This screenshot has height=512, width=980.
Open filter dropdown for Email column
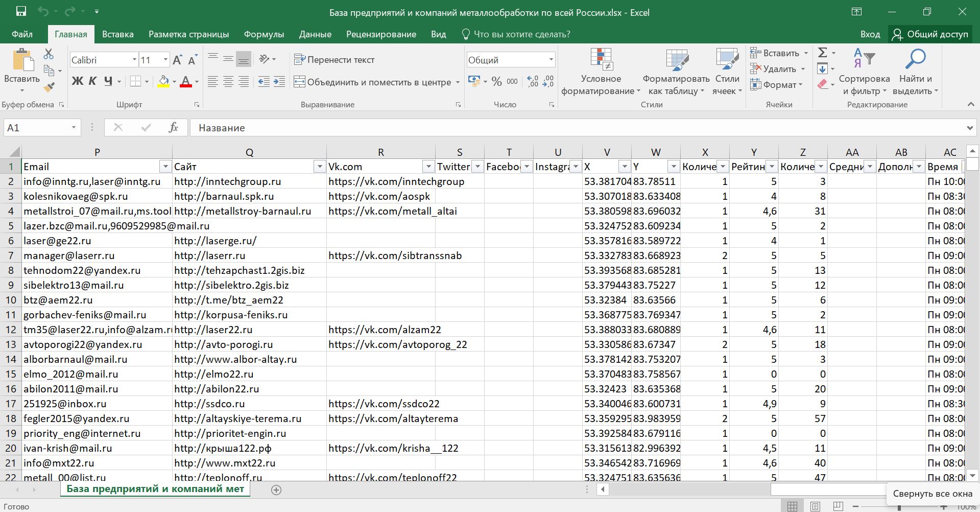click(165, 167)
